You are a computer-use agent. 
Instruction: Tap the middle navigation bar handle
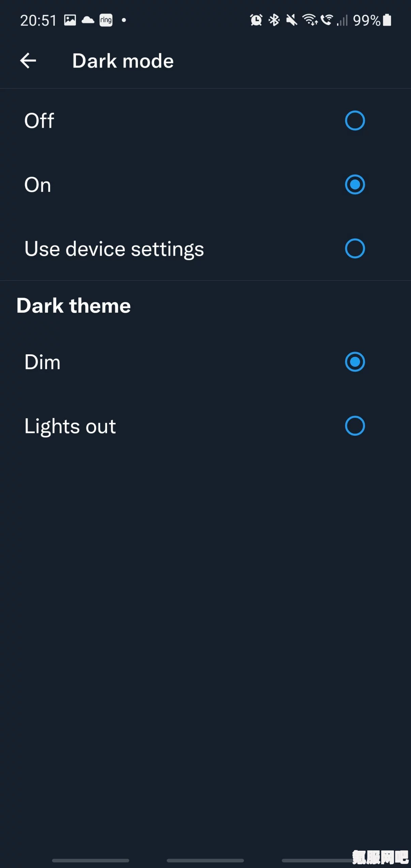[205, 860]
